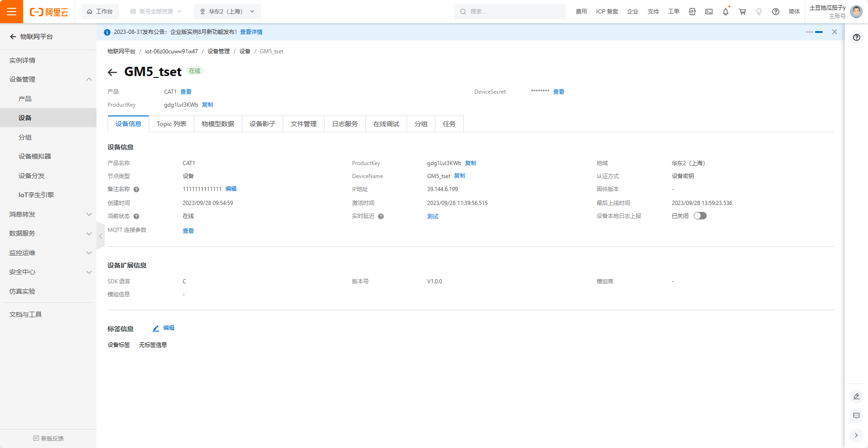Enable the 设备本地日志上报 toggle switch
Viewport: 868px width, 448px height.
pyautogui.click(x=700, y=216)
